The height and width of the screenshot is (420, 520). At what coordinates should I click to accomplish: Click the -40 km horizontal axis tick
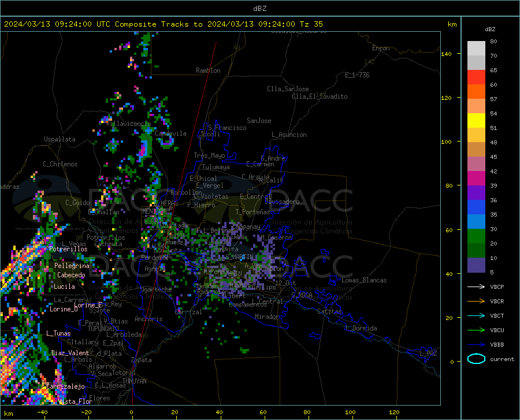[42, 412]
